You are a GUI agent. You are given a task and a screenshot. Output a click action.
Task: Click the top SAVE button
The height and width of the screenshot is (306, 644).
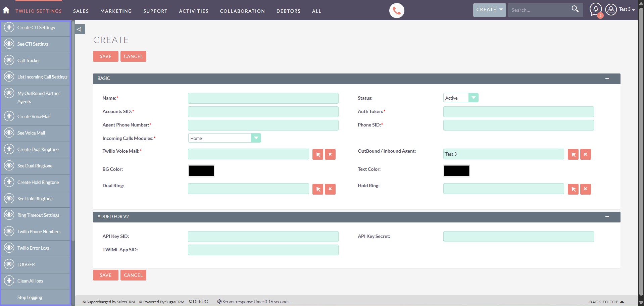[x=105, y=56]
